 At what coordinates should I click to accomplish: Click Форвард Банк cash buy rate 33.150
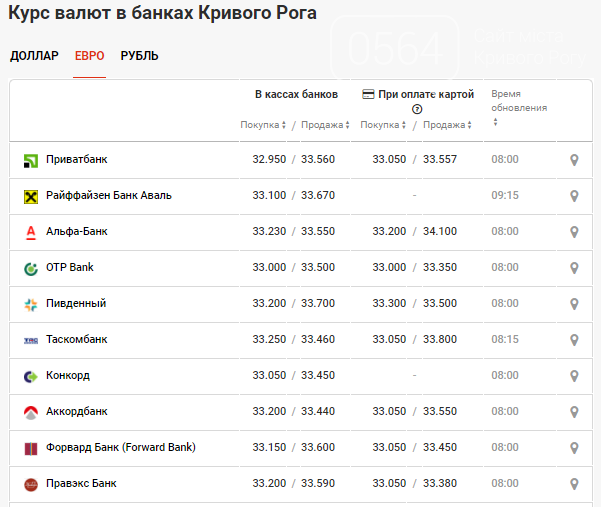pyautogui.click(x=269, y=448)
